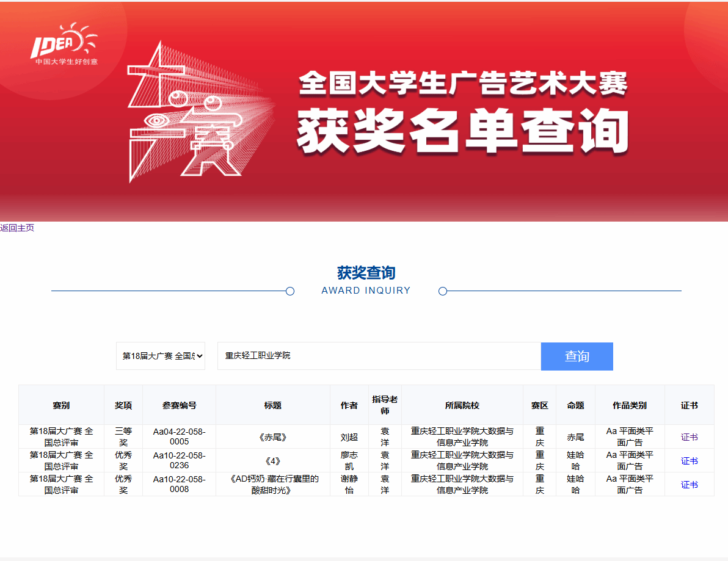Viewport: 728px width, 561px height.
Task: Click the title 《AD钙奶·藏在行囊里的酸甜时光》
Action: [x=273, y=484]
